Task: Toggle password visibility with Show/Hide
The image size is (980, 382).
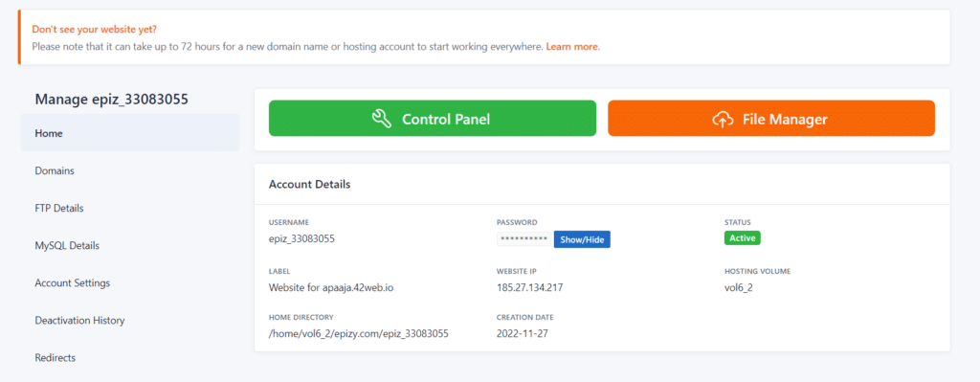Action: pos(582,239)
